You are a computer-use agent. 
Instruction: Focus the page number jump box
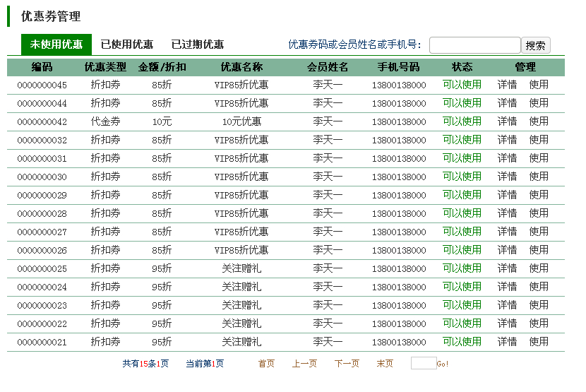424,363
